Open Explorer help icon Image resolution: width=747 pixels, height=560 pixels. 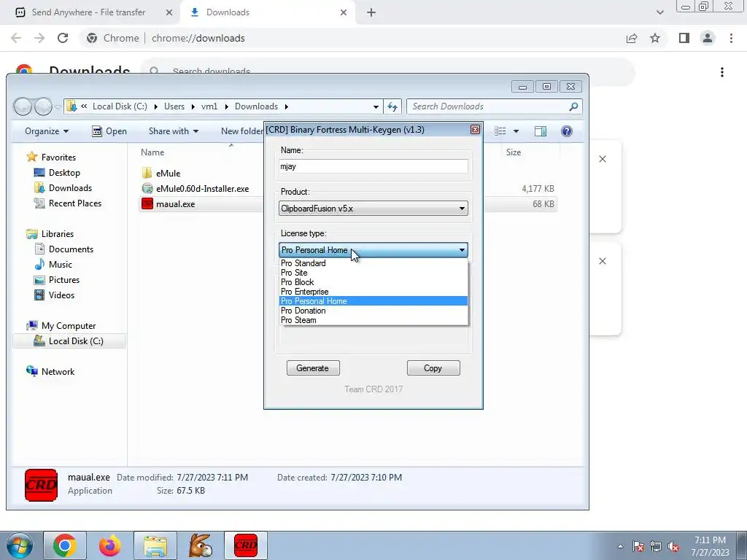[566, 131]
